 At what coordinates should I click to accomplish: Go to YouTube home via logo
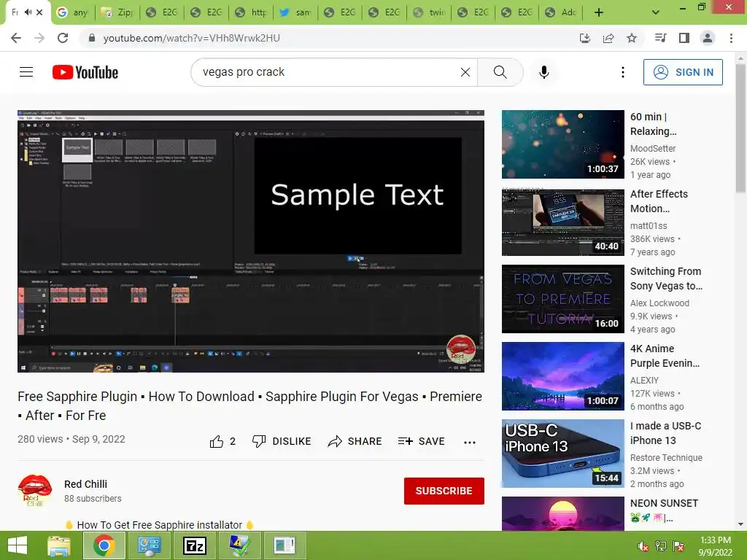point(85,72)
